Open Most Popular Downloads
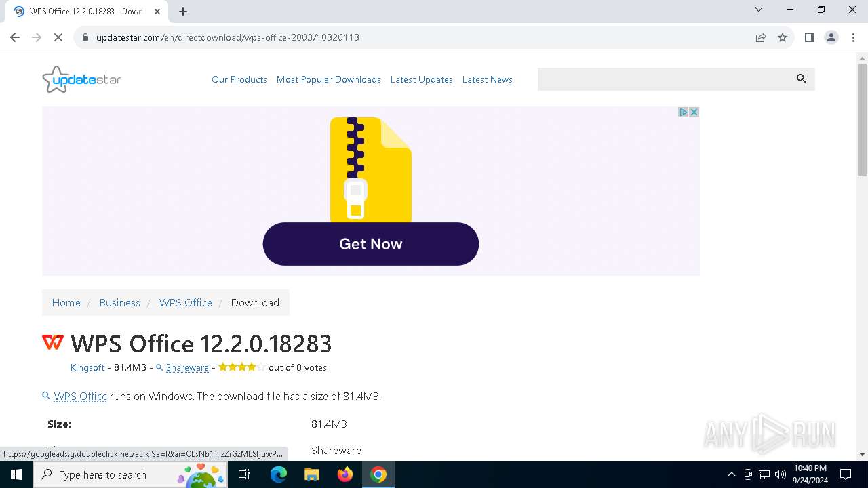 coord(329,79)
